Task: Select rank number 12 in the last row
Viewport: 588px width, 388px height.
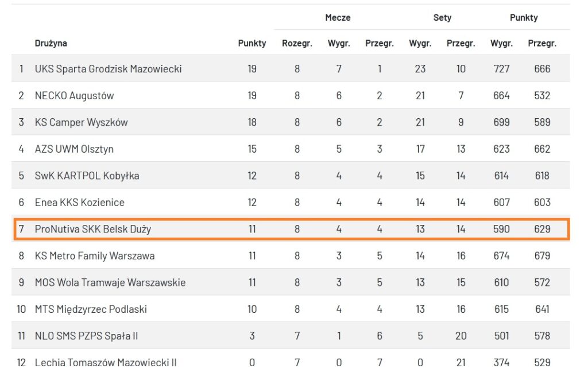Action: pos(21,363)
